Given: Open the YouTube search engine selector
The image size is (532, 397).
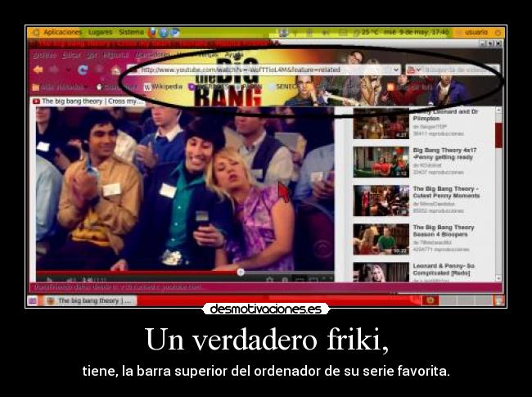Looking at the screenshot, I should (414, 70).
